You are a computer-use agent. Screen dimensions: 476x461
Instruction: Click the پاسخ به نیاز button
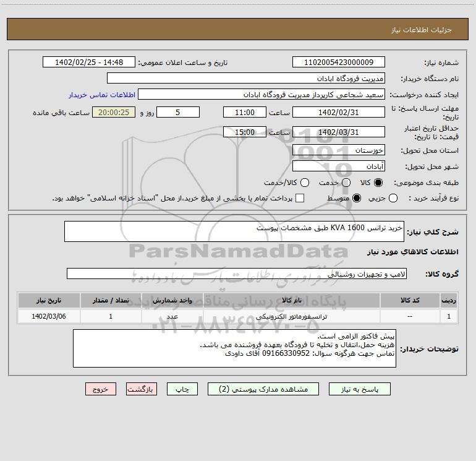[x=359, y=389]
